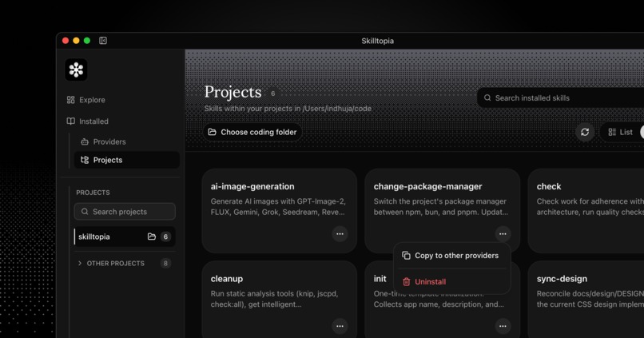Refresh the installed skills list
The image size is (644, 338).
coord(585,132)
